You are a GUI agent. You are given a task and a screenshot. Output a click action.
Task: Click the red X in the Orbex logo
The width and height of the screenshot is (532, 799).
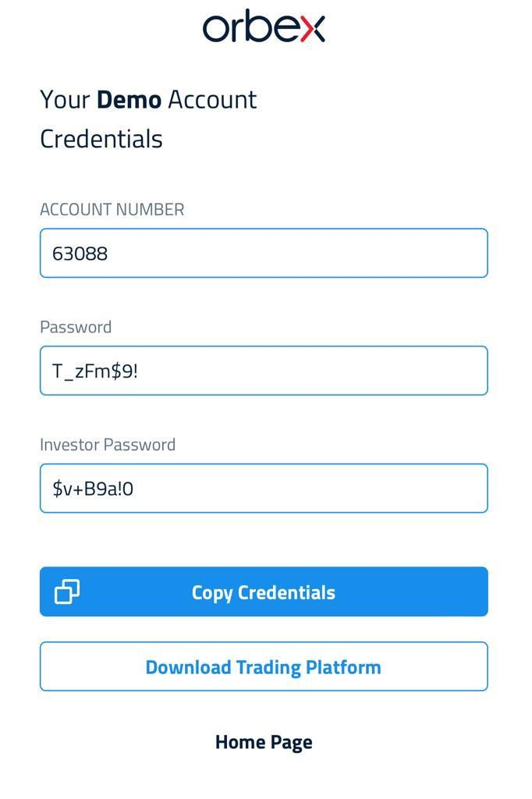tap(313, 29)
